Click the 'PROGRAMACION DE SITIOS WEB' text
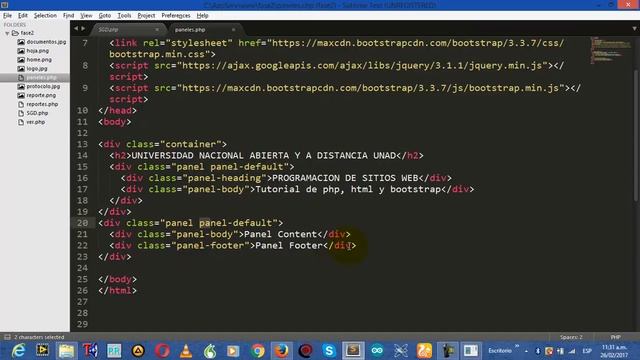Screen dimensions: 640x360 coord(345,178)
